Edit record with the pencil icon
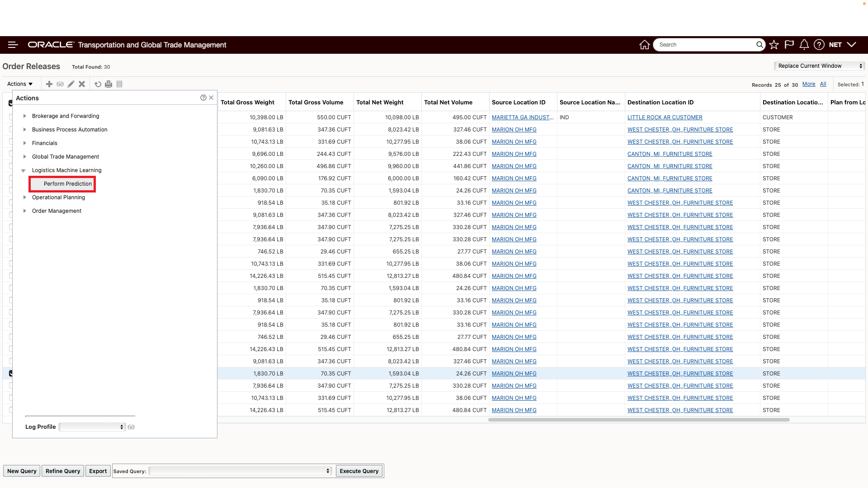 (71, 84)
